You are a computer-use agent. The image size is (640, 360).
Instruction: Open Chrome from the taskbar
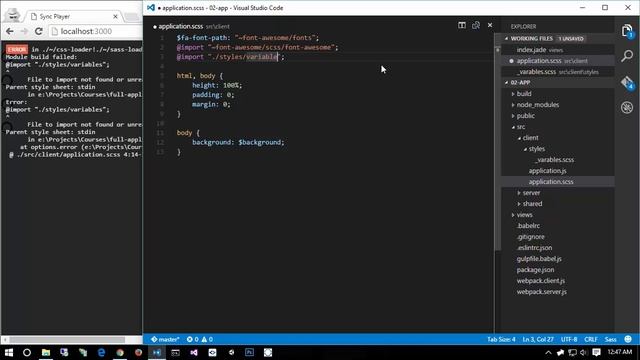pos(120,352)
